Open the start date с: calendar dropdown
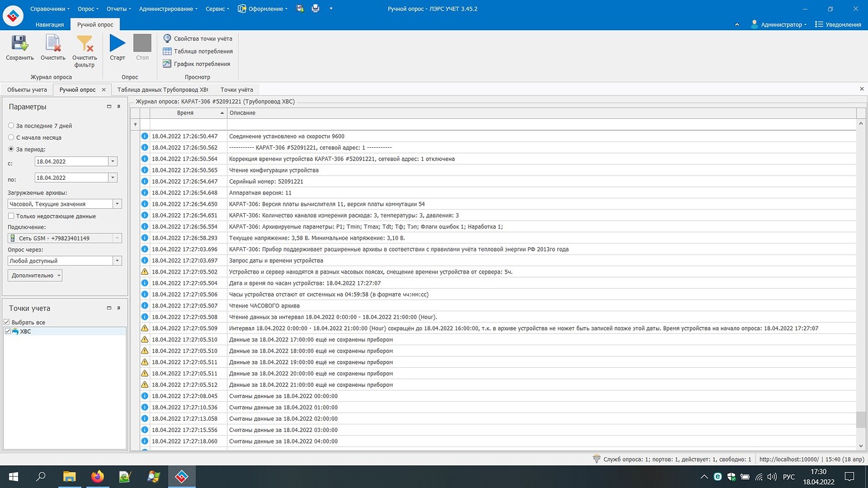Screen dimensions: 868x488 coord(113,162)
